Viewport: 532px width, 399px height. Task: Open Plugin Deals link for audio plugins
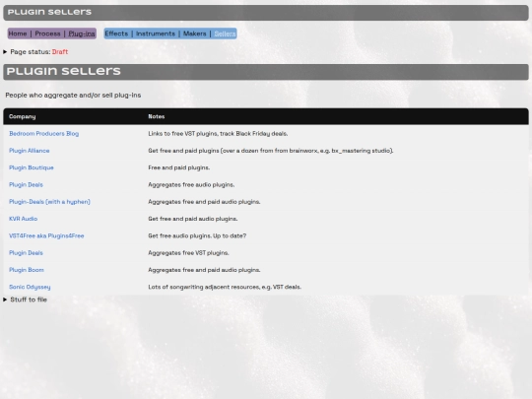tap(26, 185)
